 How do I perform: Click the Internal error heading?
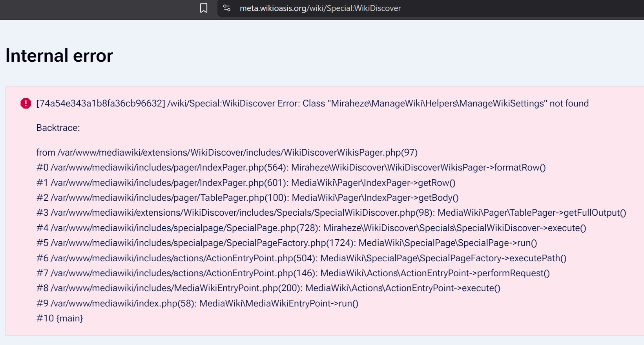[x=59, y=55]
